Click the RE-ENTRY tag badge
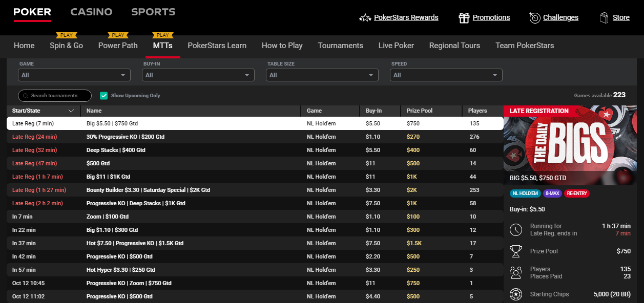Image resolution: width=644 pixels, height=303 pixels. (577, 193)
